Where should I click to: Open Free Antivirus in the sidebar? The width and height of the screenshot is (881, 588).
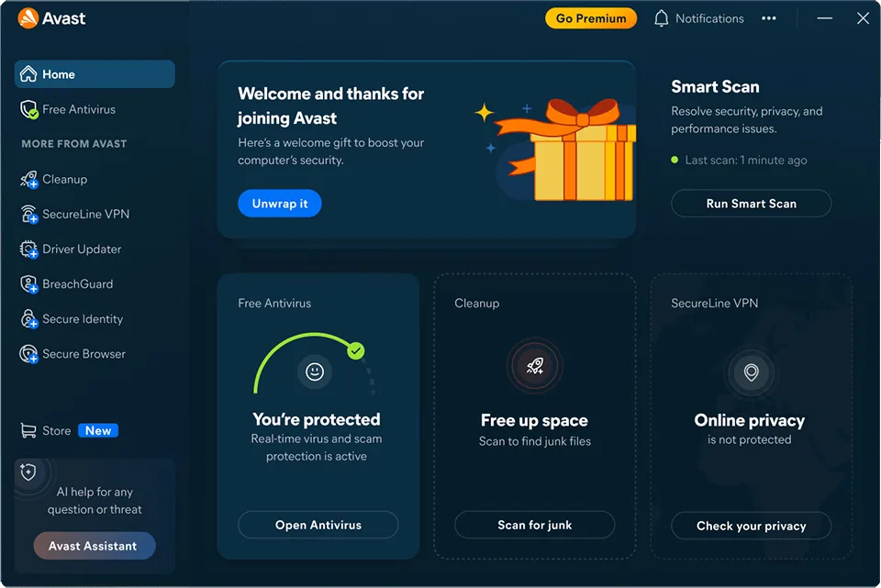point(95,109)
